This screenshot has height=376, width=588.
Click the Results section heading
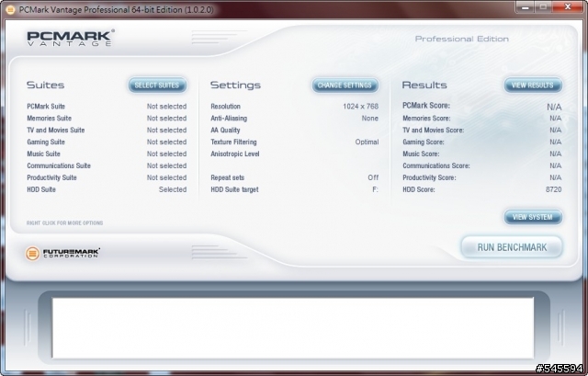[424, 85]
